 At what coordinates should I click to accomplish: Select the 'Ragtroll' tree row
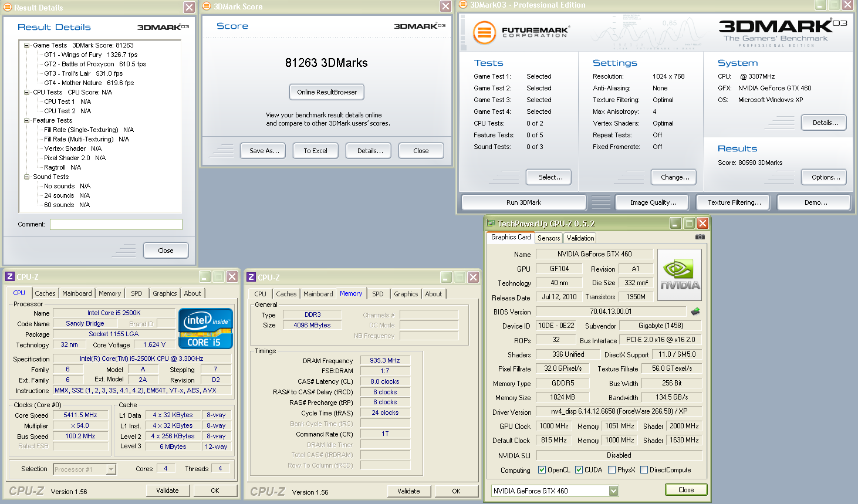tap(62, 167)
